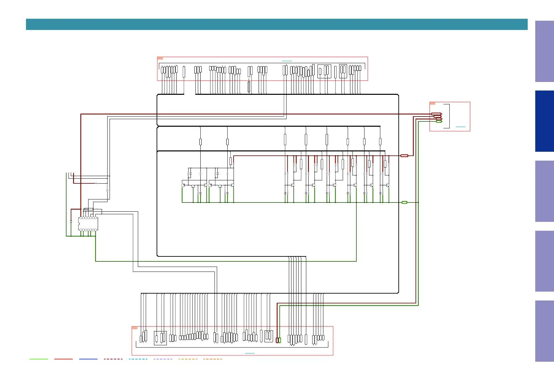The width and height of the screenshot is (554, 392).
Task: Select the capacitor left of the IC chip
Action: point(71,222)
